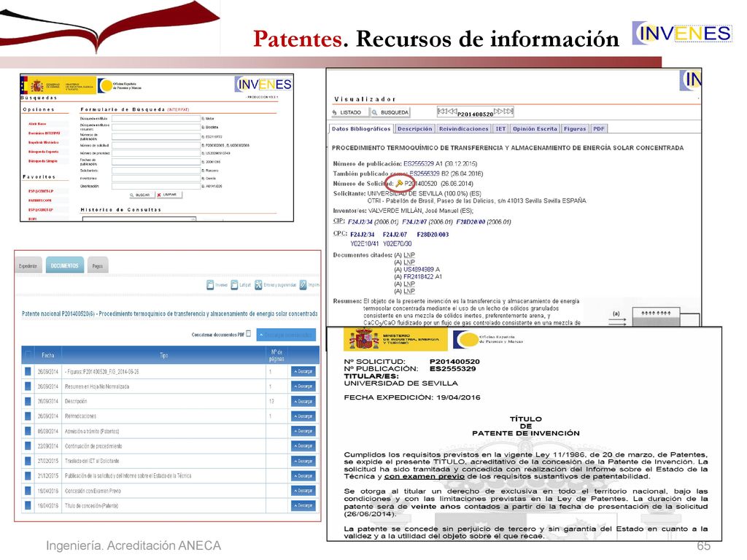Screen dimensions: 747x560
Task: Click Descargar for Título de concesión (Patente)
Action: 303,505
